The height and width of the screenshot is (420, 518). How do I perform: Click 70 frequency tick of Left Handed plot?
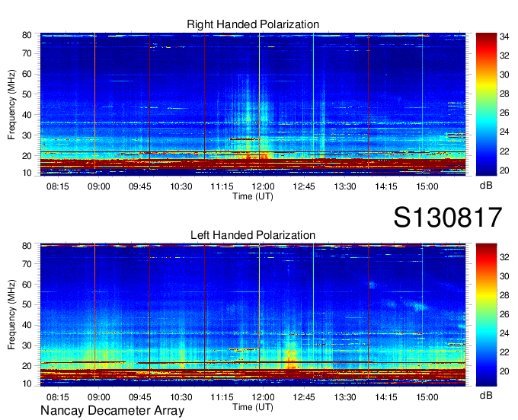pyautogui.click(x=27, y=263)
